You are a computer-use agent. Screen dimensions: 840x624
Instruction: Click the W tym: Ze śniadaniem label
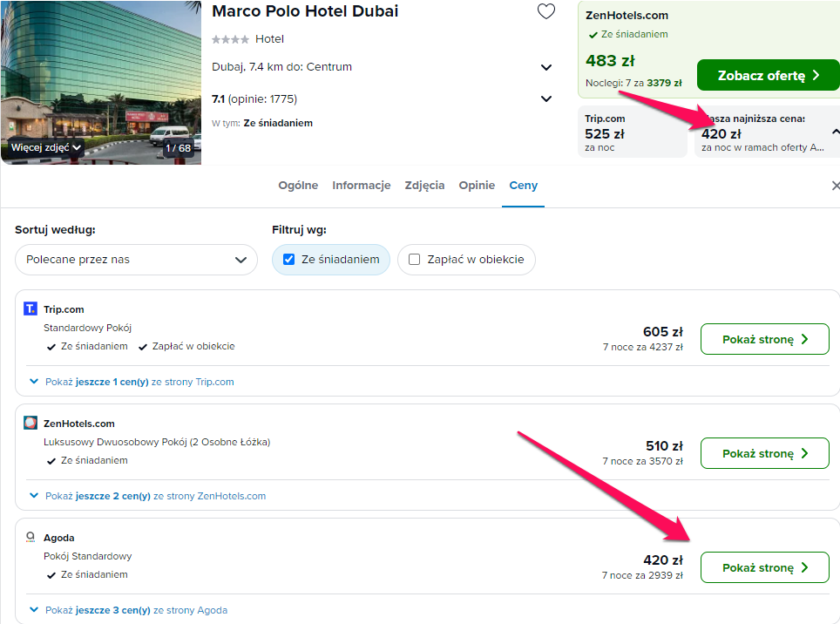pos(262,123)
